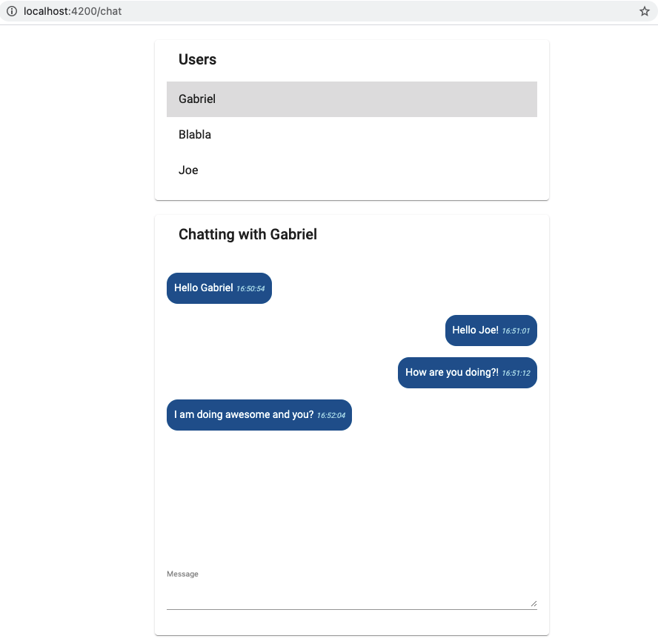Select Joe in the Users list
The height and width of the screenshot is (644, 658).
[188, 170]
